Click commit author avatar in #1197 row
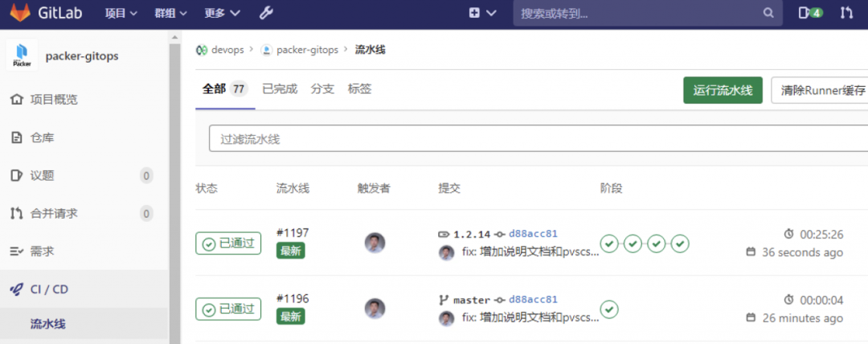The height and width of the screenshot is (344, 868). point(447,253)
